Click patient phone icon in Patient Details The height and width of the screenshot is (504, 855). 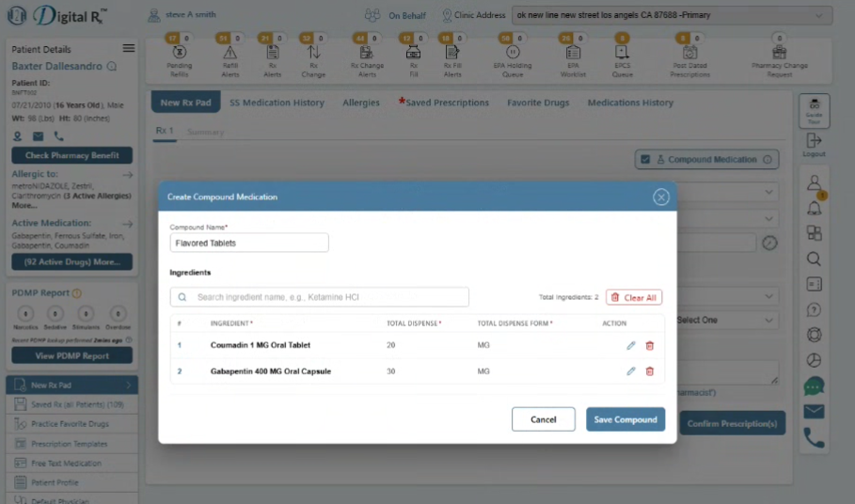59,136
